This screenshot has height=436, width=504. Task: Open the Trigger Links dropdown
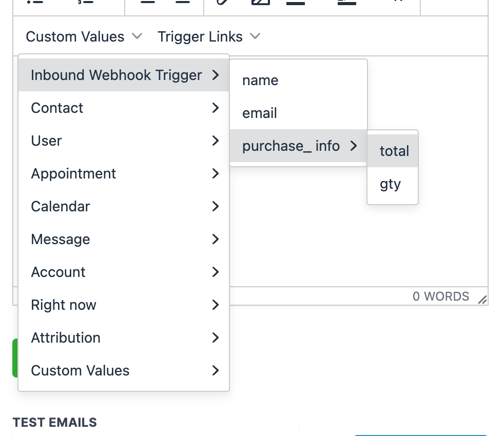[208, 37]
